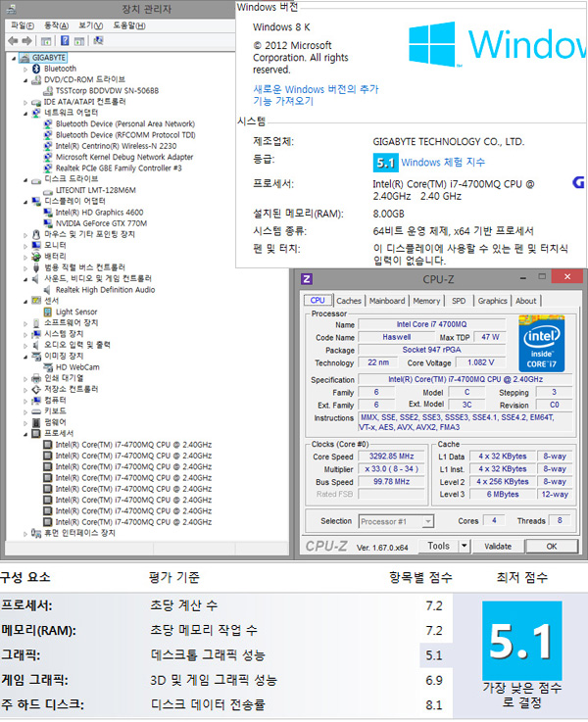Viewport: 588px width, 722px height.
Task: Switch to the Graphics tab in CPU-Z
Action: point(492,301)
